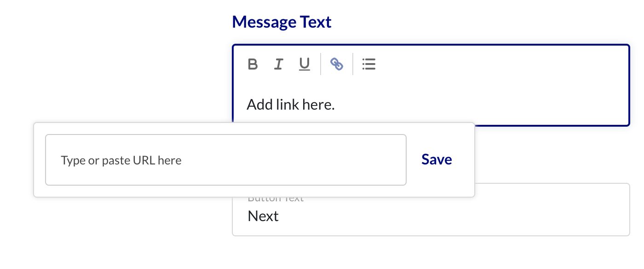Toggle bold formatting in Message Text editor
644x269 pixels.
point(253,64)
